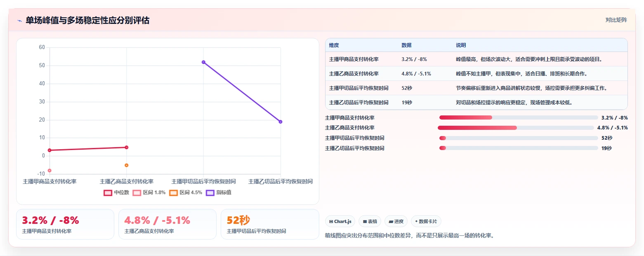The width and height of the screenshot is (644, 256).
Task: Click the title 单场峰值与多场稳定性应分别评估
Action: [87, 20]
